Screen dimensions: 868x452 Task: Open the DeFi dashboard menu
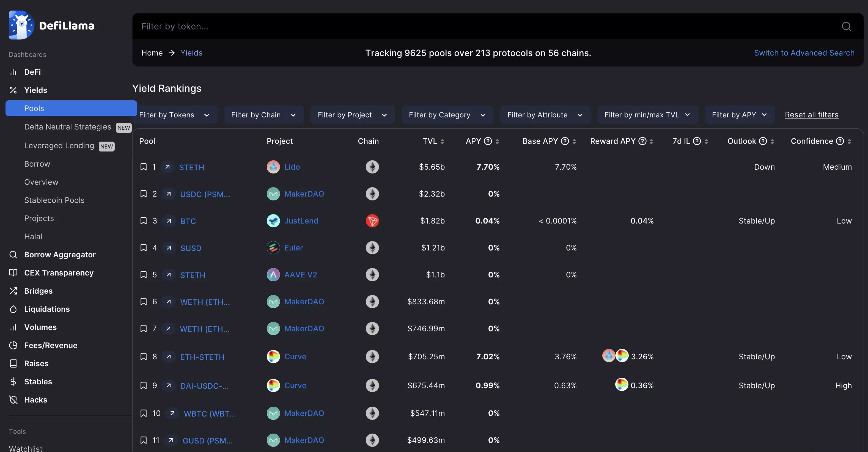[x=32, y=72]
